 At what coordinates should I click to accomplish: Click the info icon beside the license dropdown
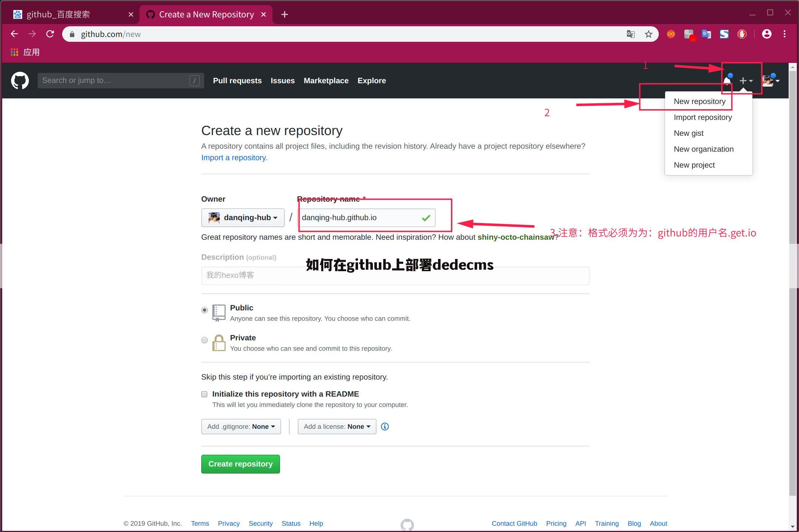[x=385, y=427]
